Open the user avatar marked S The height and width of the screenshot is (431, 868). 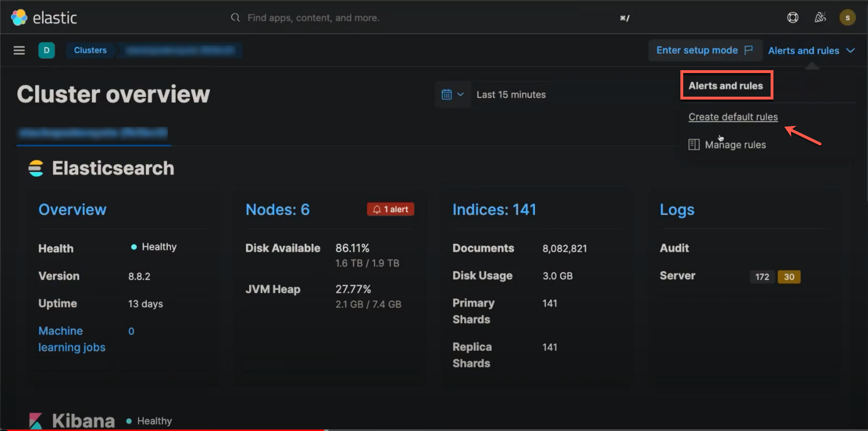pos(847,17)
